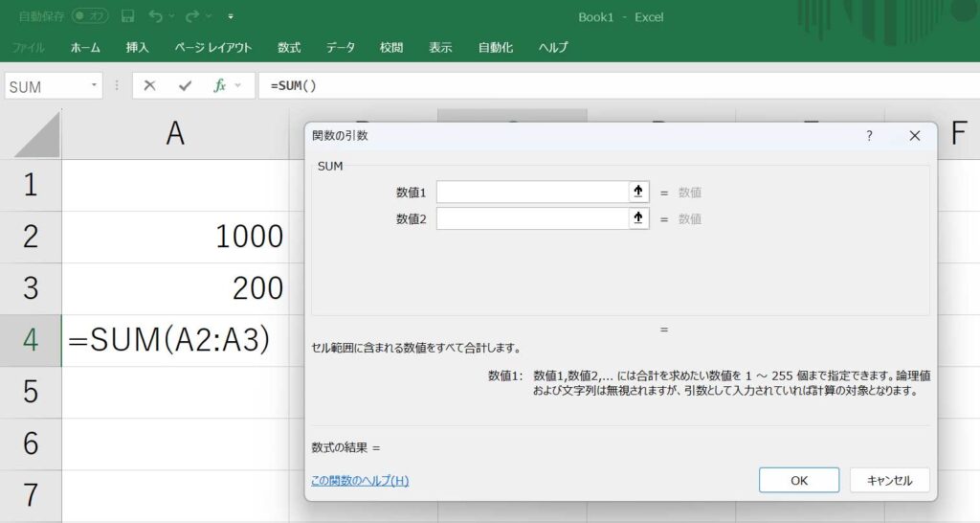Click the fx insert function icon
Viewport: 980px width, 523px height.
tap(219, 85)
